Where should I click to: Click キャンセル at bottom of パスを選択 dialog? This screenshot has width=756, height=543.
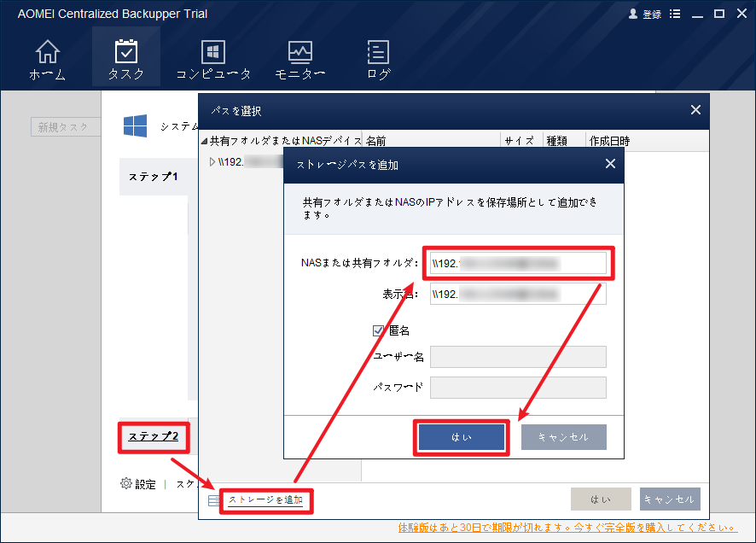[x=670, y=499]
